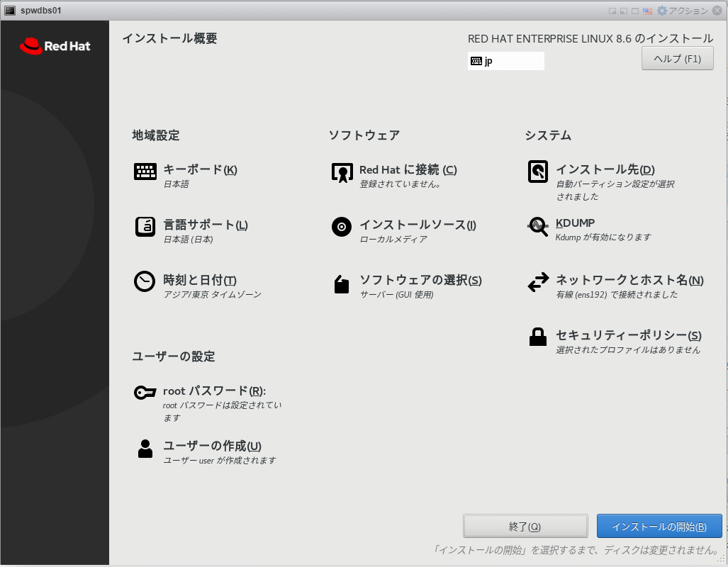The width and height of the screenshot is (728, 567).
Task: Open ネットワークとホスト名 network arrows icon
Action: (538, 281)
